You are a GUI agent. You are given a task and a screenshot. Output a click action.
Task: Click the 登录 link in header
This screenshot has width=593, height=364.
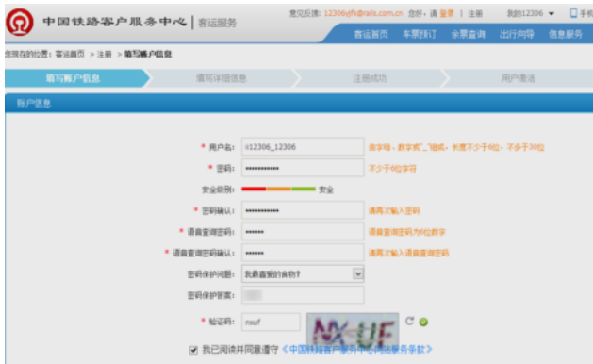point(447,13)
